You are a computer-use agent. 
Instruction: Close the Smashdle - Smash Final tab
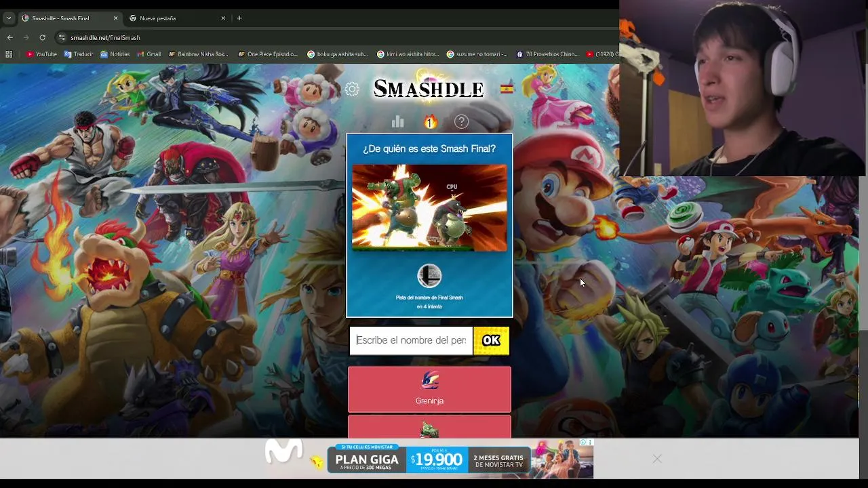[x=115, y=18]
